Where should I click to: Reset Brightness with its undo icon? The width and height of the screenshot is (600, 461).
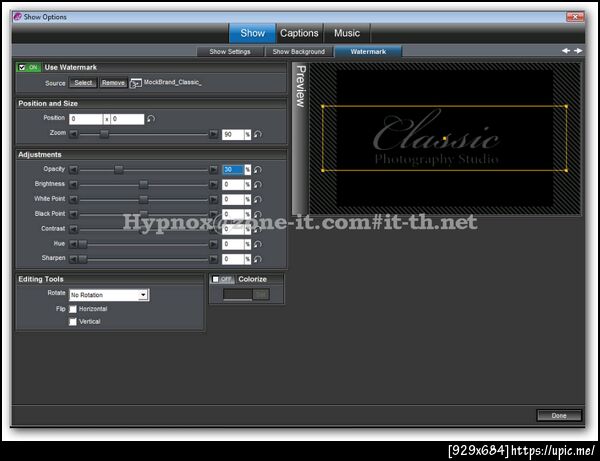tap(258, 184)
